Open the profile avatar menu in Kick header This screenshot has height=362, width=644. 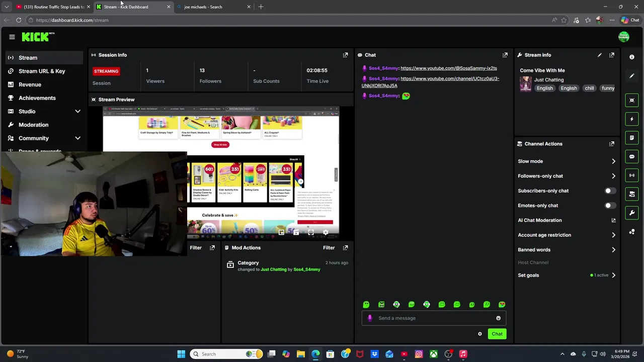pyautogui.click(x=624, y=37)
